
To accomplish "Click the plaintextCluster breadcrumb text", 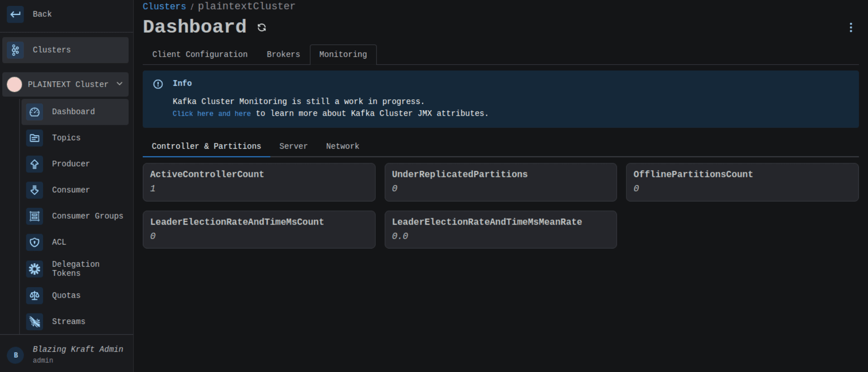I will tap(247, 6).
